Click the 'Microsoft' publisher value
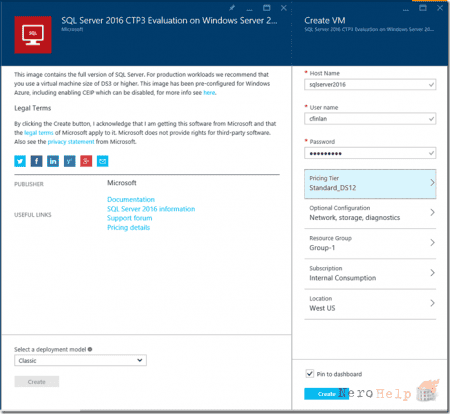 [122, 183]
